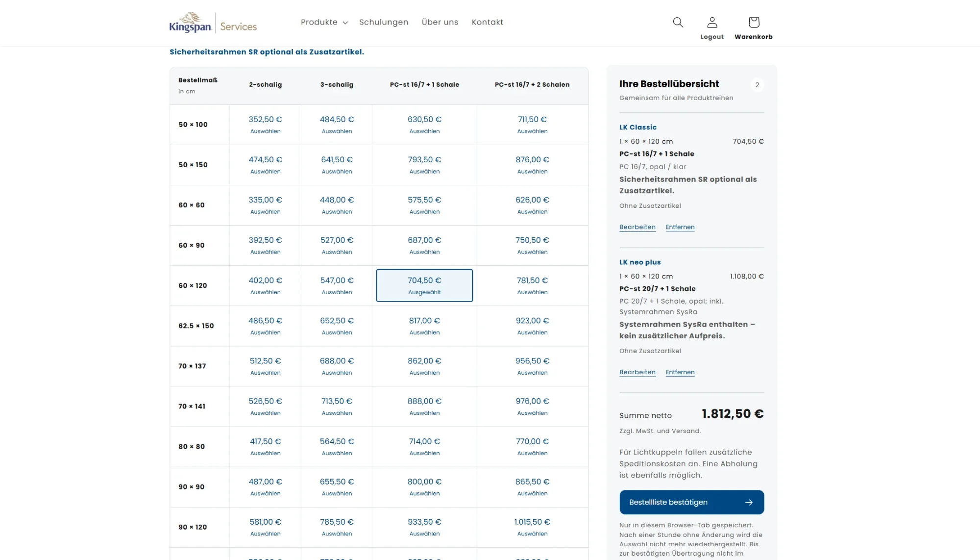Click the LK neo plus heading

click(640, 262)
